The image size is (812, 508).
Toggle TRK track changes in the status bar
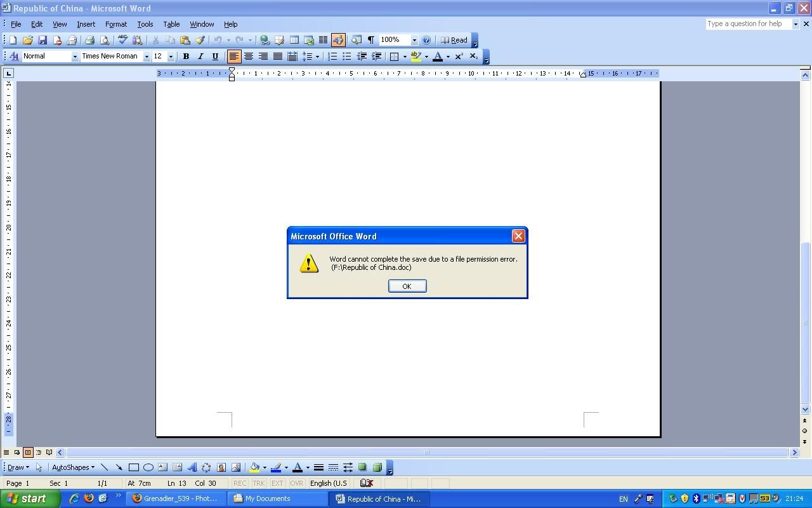[x=258, y=483]
